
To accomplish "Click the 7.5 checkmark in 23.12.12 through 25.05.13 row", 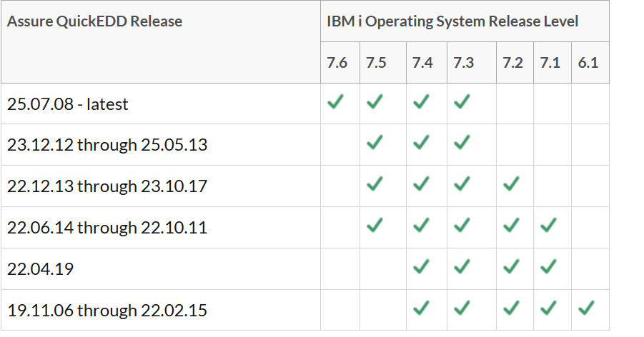I will 375,142.
